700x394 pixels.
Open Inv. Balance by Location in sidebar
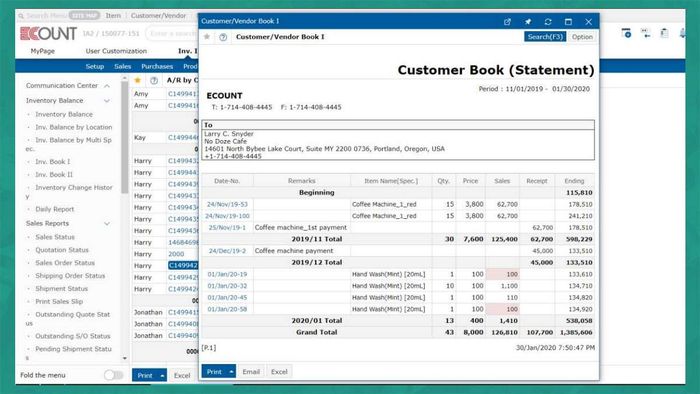tap(74, 127)
